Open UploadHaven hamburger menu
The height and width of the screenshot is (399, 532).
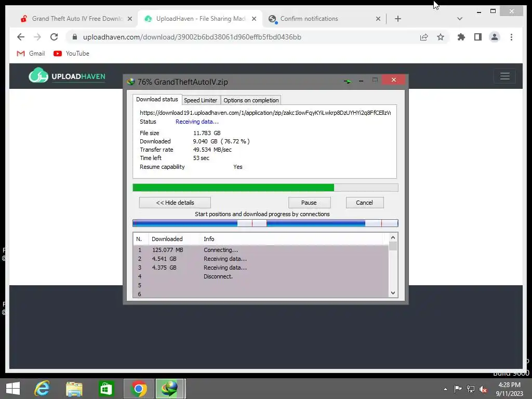(505, 76)
